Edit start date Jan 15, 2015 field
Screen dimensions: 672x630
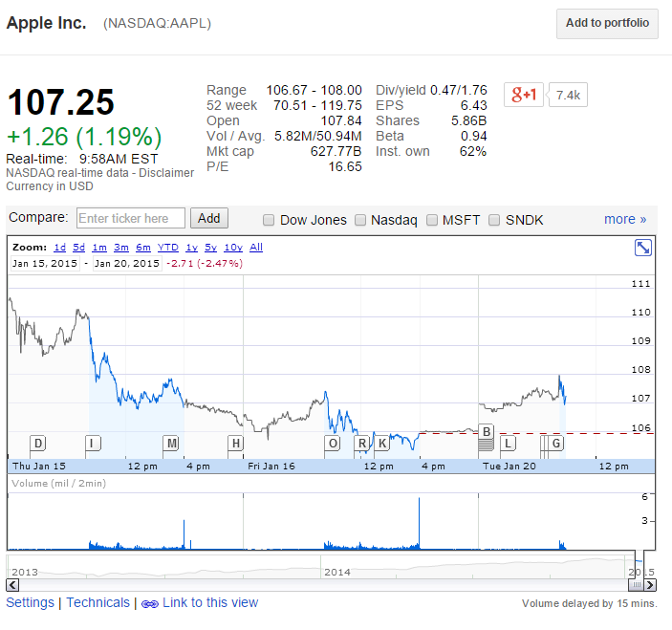(45, 263)
